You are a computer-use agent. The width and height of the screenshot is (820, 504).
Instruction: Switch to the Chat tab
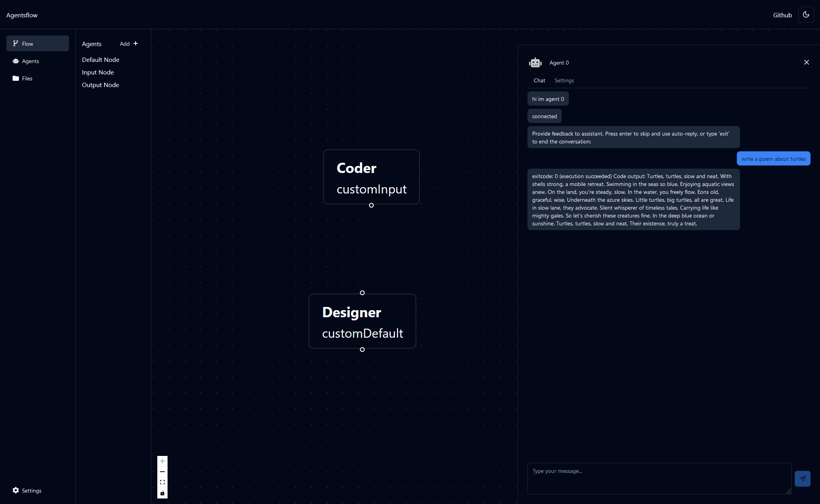[x=539, y=80]
